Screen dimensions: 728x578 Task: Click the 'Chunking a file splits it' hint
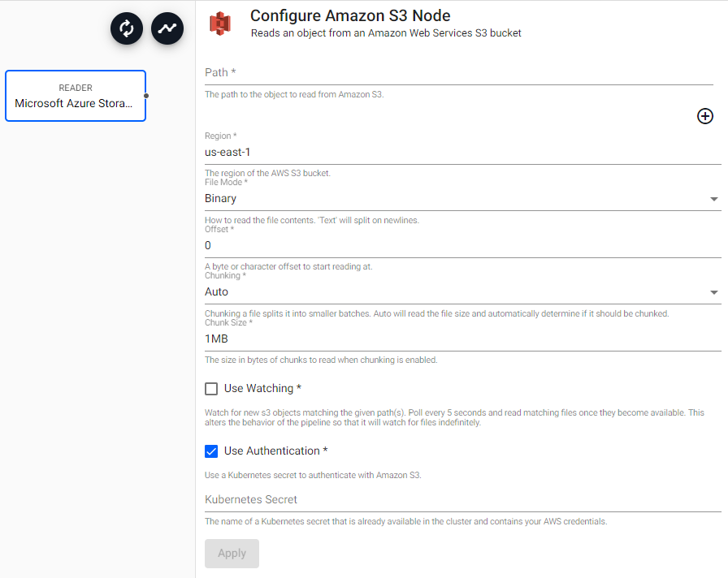tap(436, 313)
